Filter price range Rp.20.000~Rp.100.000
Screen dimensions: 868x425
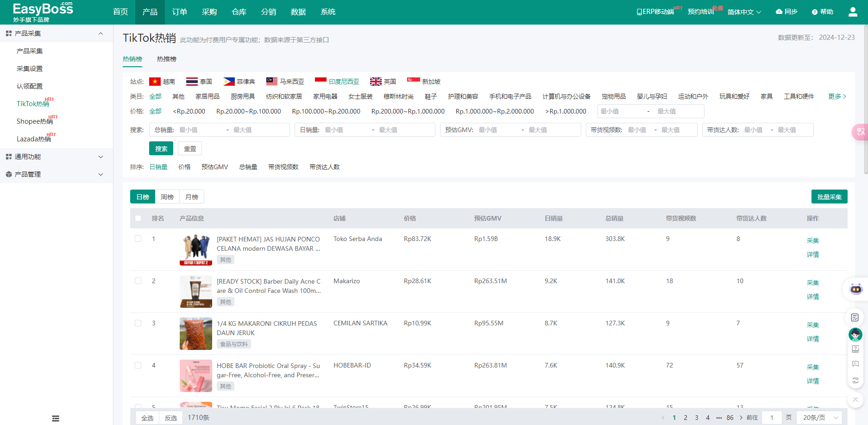(x=249, y=111)
